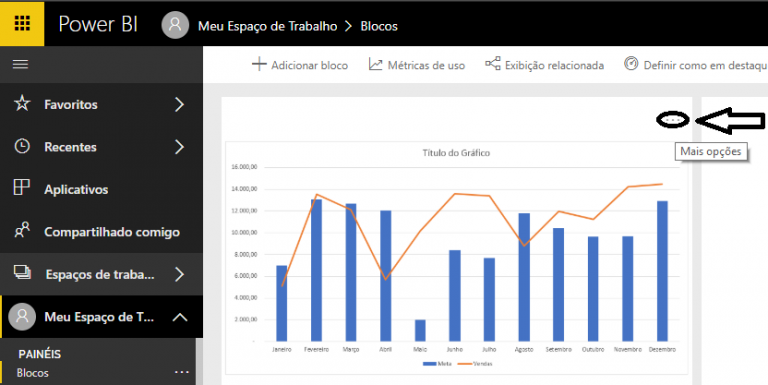The width and height of the screenshot is (768, 385).
Task: Expand Espaços de trabalho chevron
Action: click(x=180, y=274)
